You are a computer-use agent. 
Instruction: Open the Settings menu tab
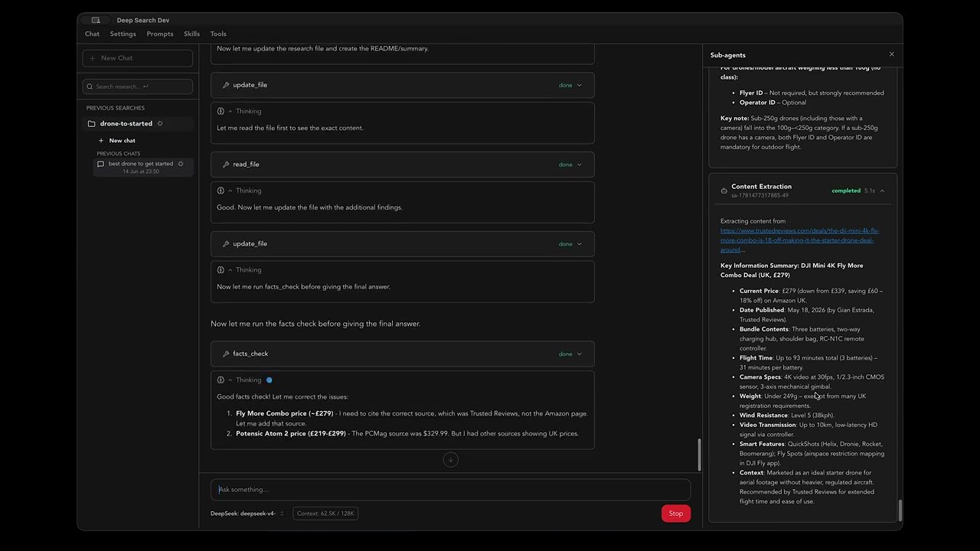click(x=122, y=34)
